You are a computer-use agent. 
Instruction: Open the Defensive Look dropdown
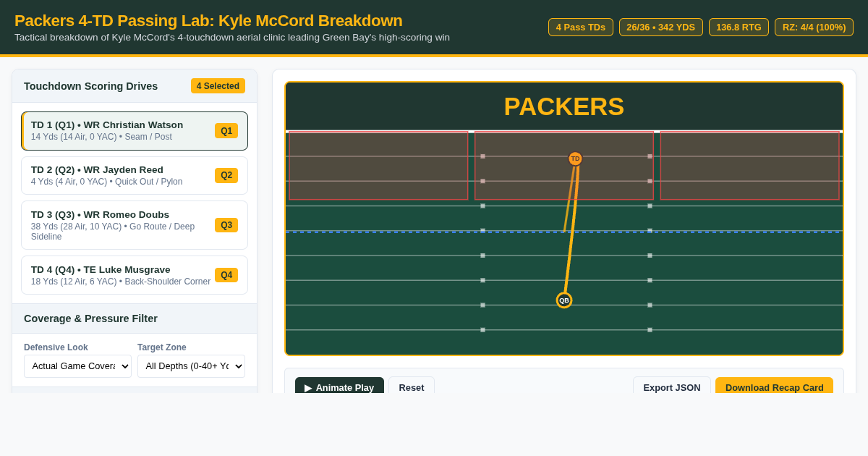pos(77,366)
